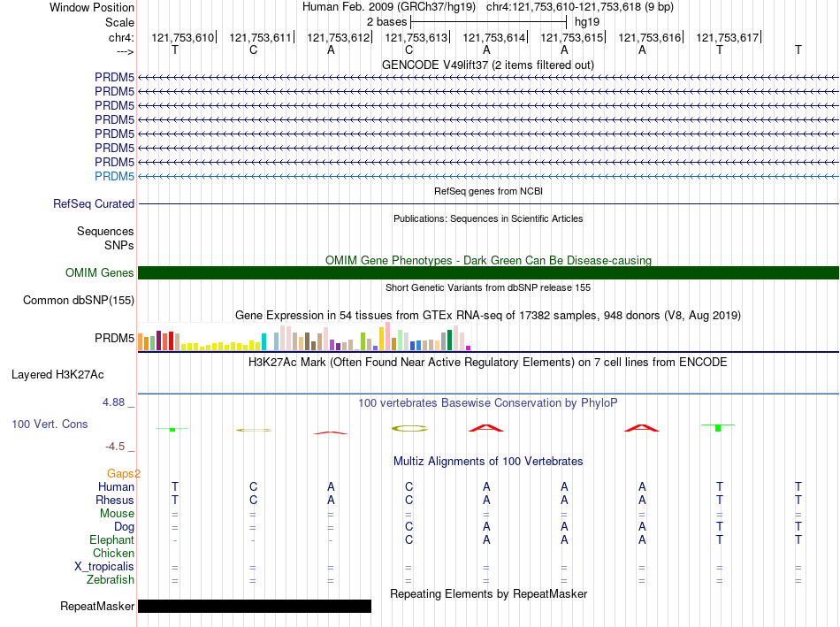Click the RepeatMasker track label
This screenshot has width=840, height=627.
pos(97,606)
